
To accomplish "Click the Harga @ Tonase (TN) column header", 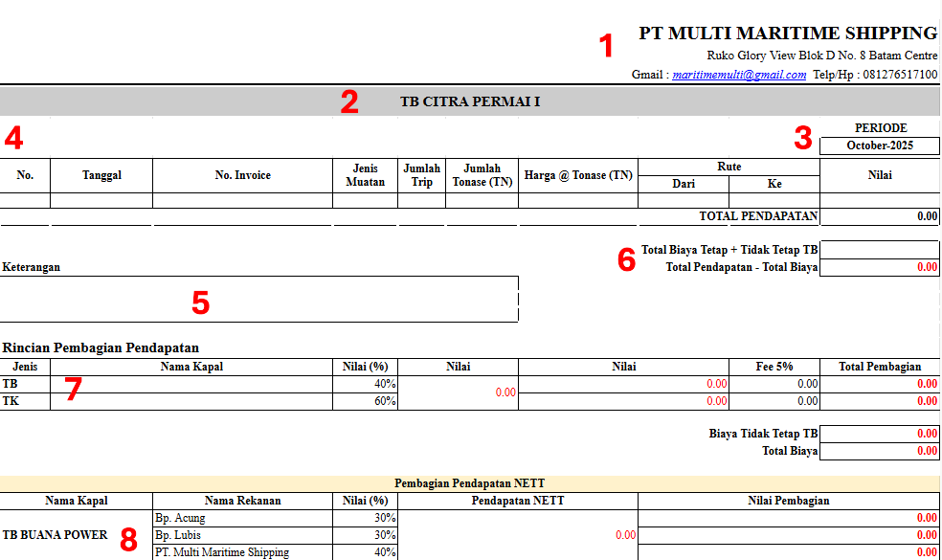I will (577, 175).
